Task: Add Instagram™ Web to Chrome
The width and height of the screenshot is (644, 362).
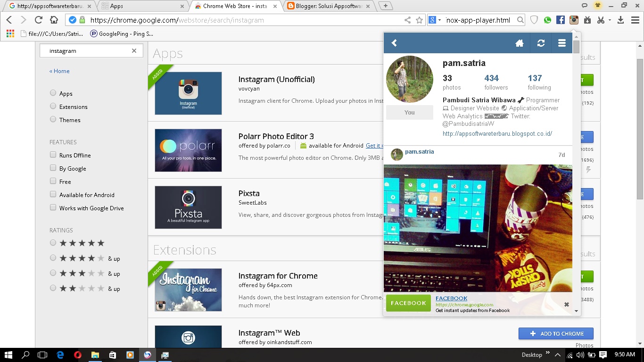Action: point(556,333)
